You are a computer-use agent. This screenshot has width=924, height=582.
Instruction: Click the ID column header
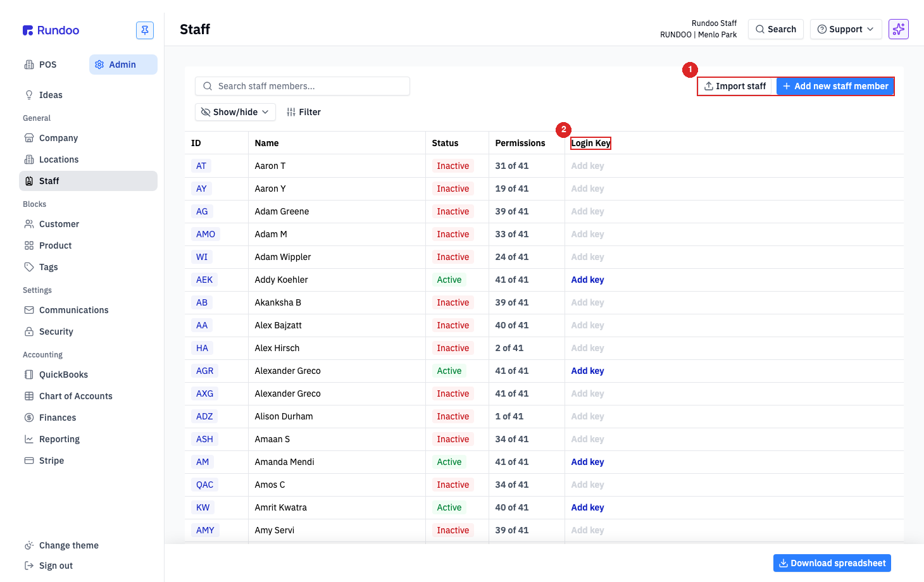pyautogui.click(x=196, y=143)
